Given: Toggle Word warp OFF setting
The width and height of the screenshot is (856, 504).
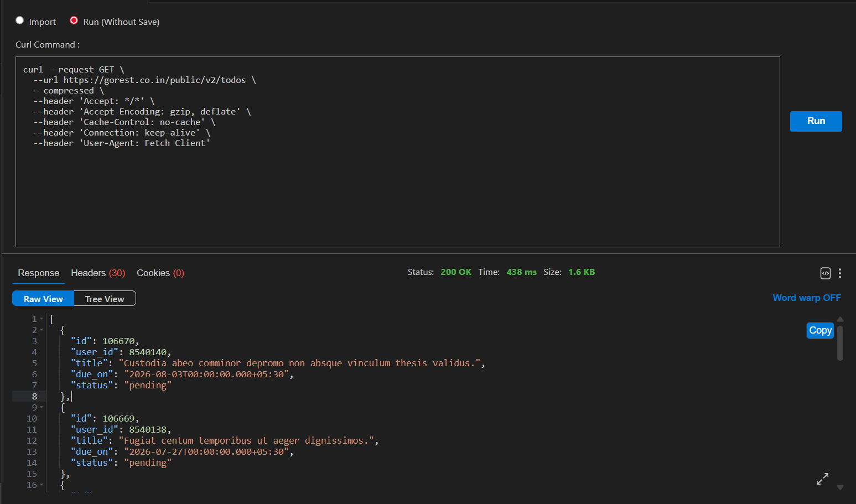Looking at the screenshot, I should point(807,298).
